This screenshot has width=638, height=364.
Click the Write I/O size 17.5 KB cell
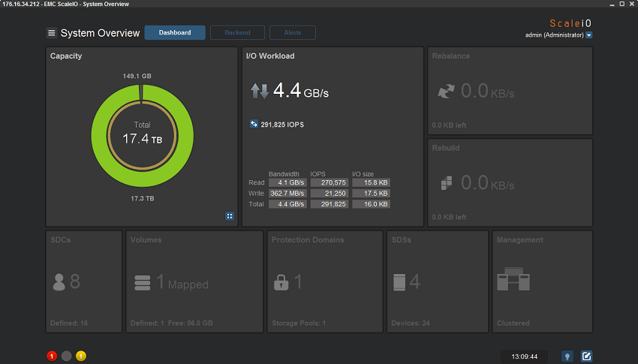[371, 193]
